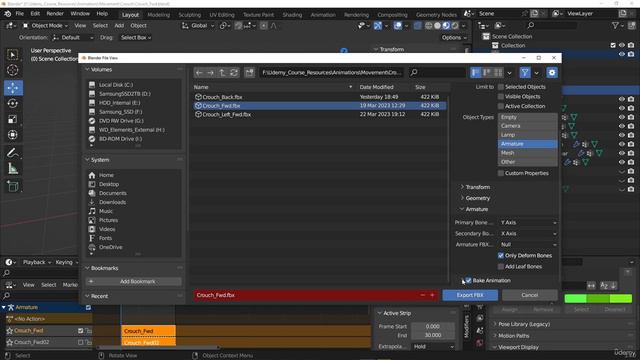Create a new folder
640x360 pixels.
[x=249, y=73]
